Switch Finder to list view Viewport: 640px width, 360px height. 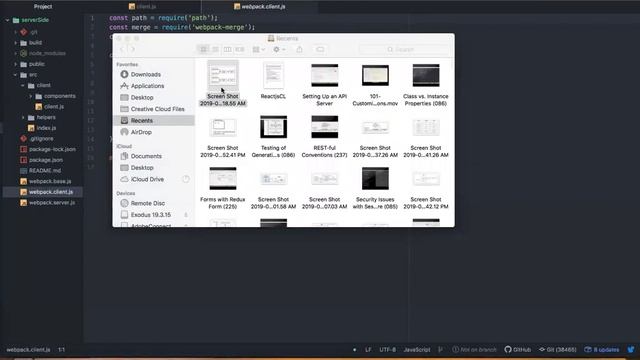216,49
